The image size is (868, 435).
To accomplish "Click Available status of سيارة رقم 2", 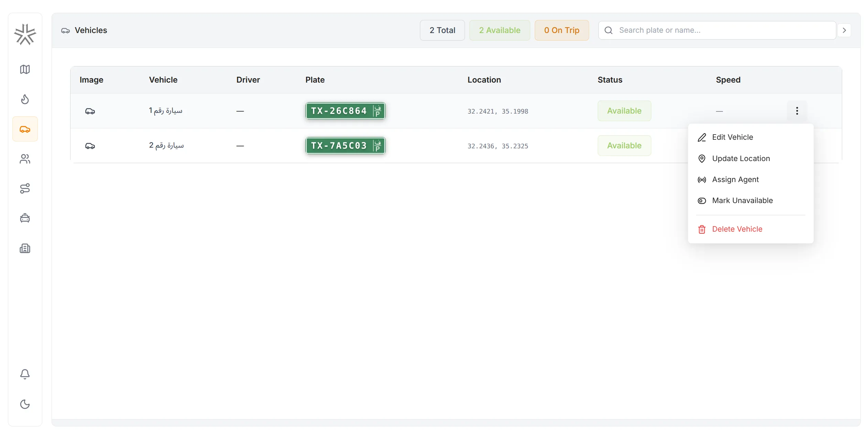I will coord(624,146).
